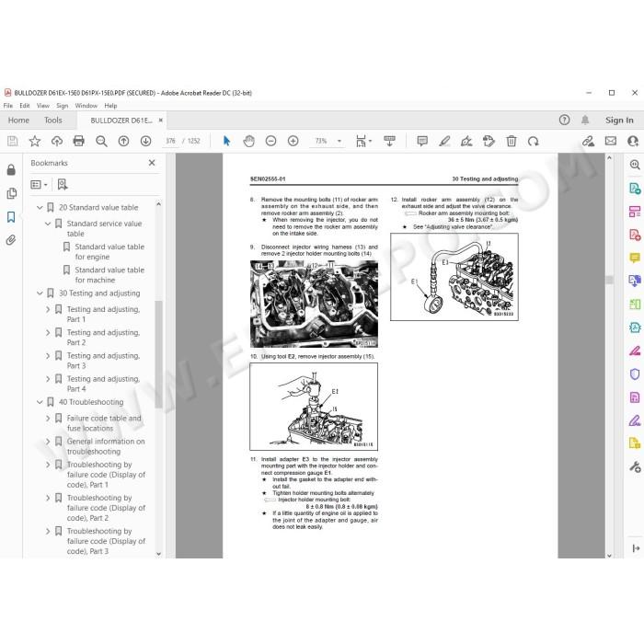The width and height of the screenshot is (644, 644).
Task: Print the document using the printer icon
Action: (78, 142)
